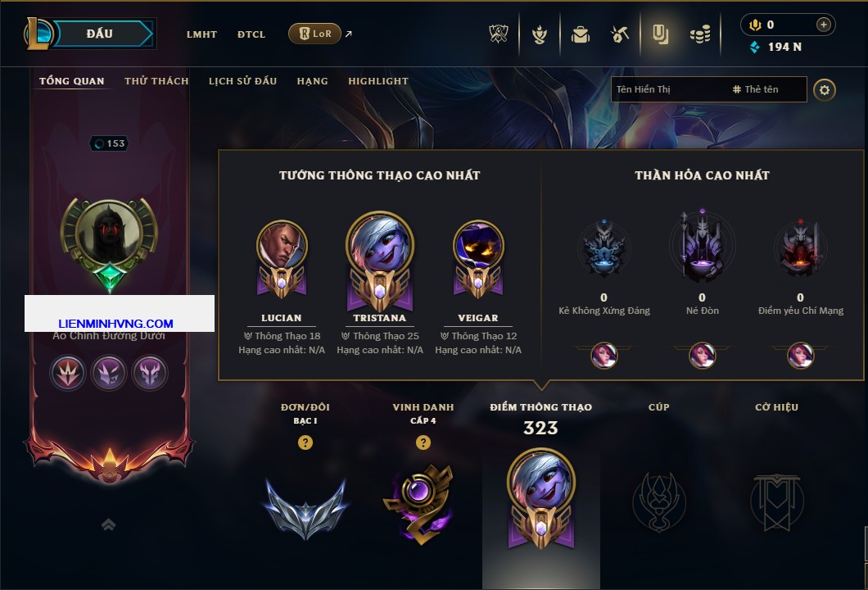Open the Collection backpack icon

580,35
